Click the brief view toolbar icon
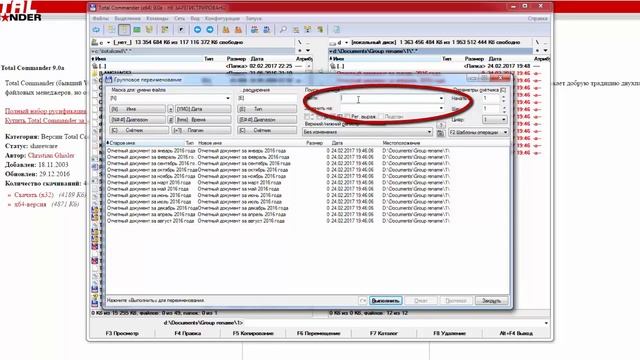This screenshot has width=640, height=360. (111, 30)
